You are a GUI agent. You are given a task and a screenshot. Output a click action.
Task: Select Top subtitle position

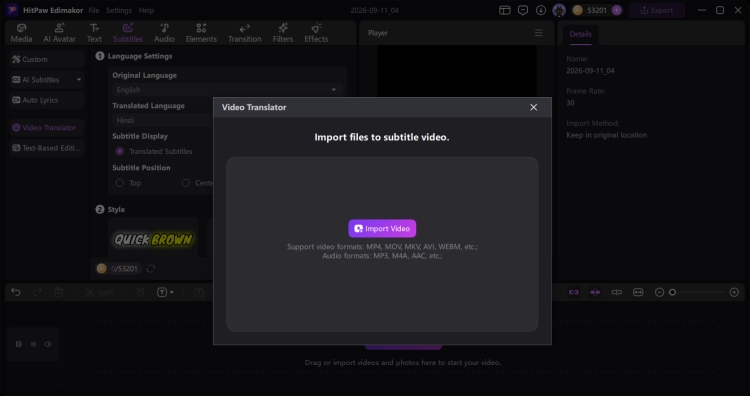point(120,183)
